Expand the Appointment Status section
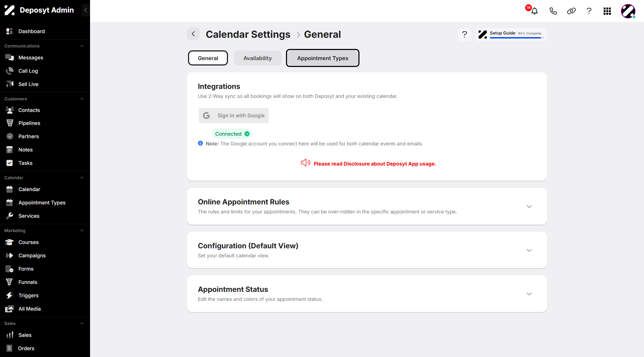Image resolution: width=644 pixels, height=357 pixels. (529, 294)
